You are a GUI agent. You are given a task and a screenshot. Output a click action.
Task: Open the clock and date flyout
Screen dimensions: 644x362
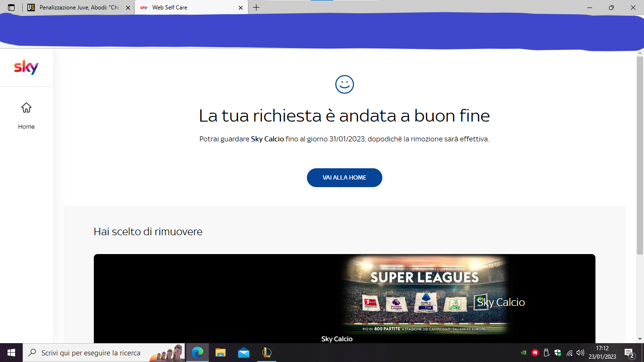coord(602,353)
